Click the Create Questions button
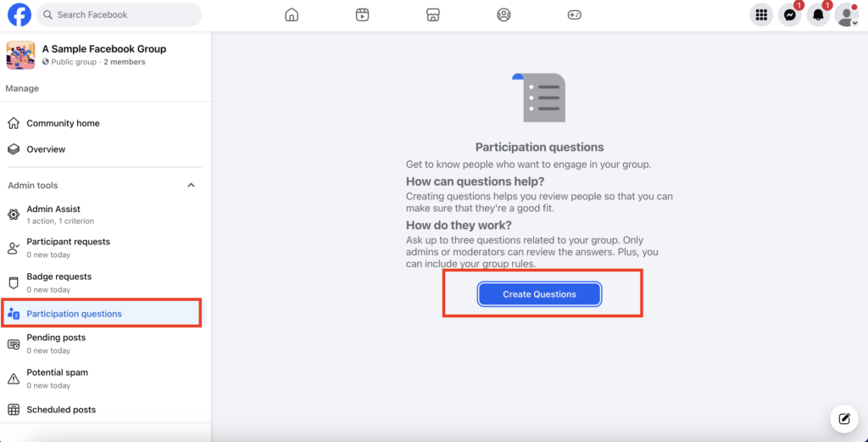The width and height of the screenshot is (868, 442). (x=539, y=294)
